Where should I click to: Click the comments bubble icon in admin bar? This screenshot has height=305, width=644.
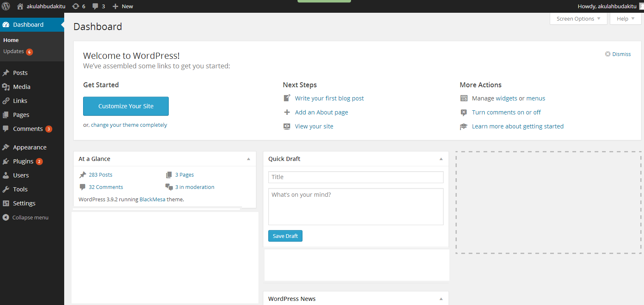point(95,6)
